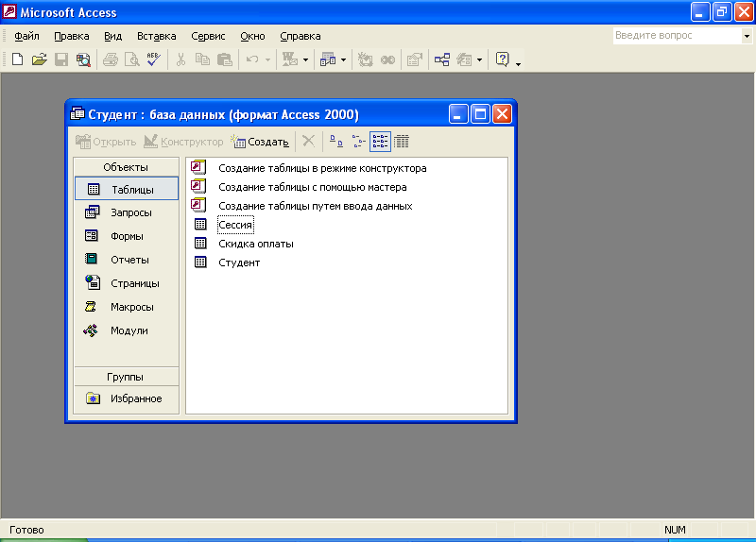Click the Properties icon
The image size is (756, 542).
point(414,59)
